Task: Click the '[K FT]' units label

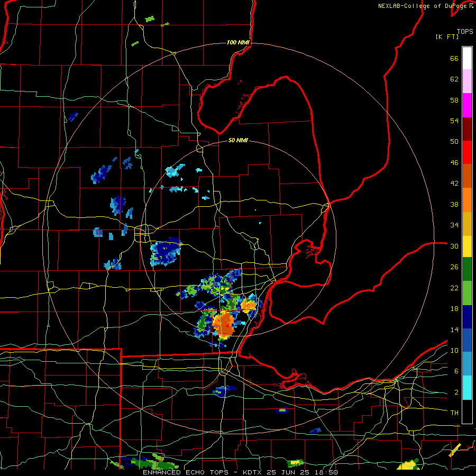Action: pyautogui.click(x=447, y=36)
